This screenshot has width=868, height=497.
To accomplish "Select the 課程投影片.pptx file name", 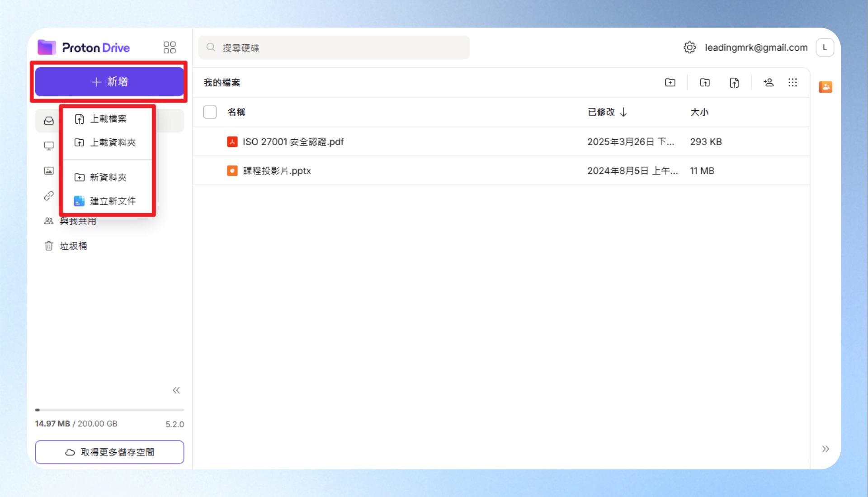I will [x=277, y=171].
